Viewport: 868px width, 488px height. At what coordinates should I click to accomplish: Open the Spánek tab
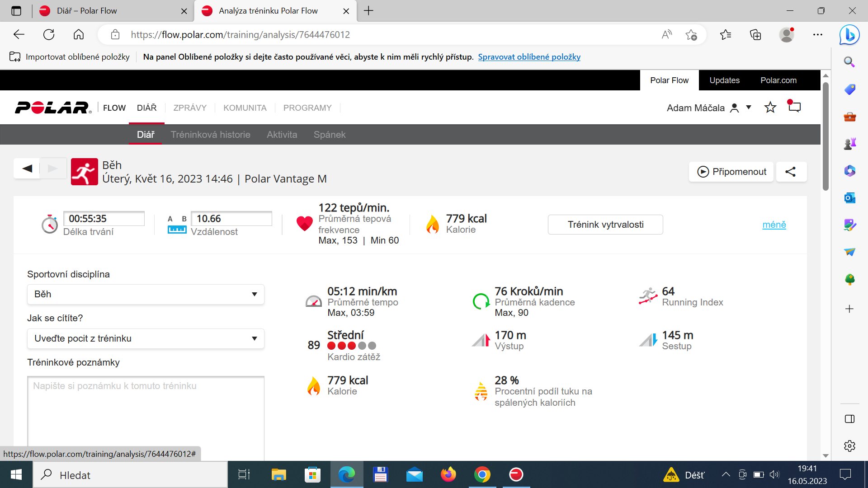tap(330, 135)
